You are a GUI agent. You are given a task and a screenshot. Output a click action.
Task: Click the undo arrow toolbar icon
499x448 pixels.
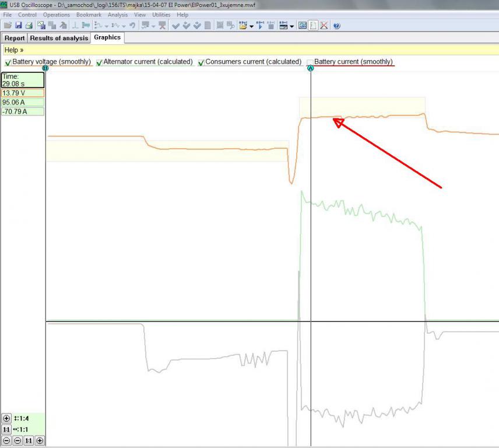tap(132, 26)
